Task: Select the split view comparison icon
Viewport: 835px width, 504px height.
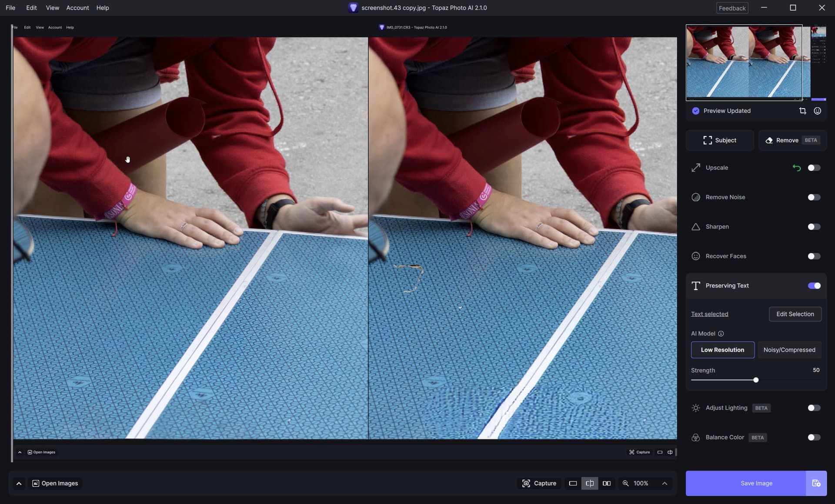Action: (590, 483)
